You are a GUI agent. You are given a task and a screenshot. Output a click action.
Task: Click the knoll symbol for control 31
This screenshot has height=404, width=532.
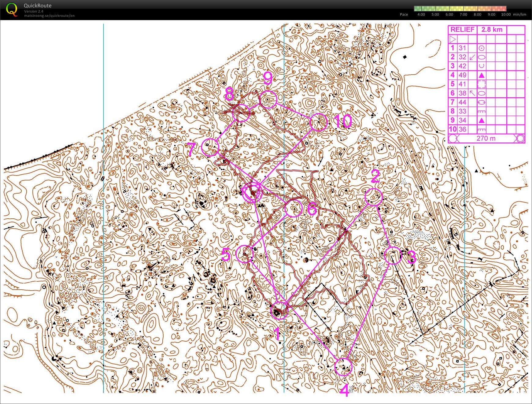[481, 48]
